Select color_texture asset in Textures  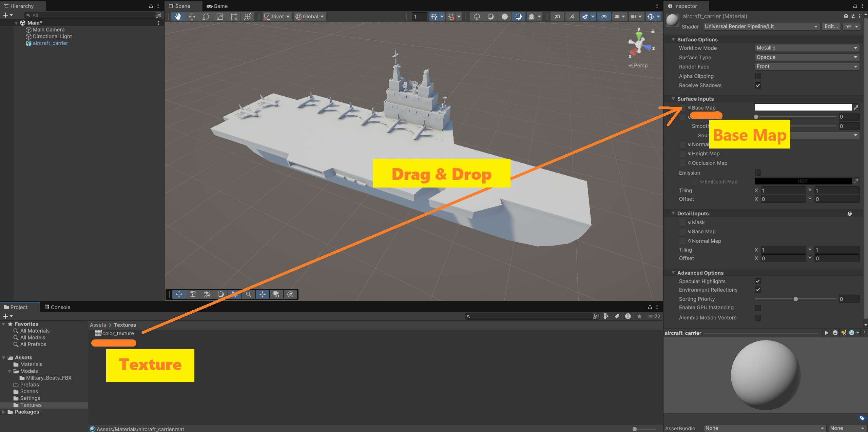click(118, 333)
